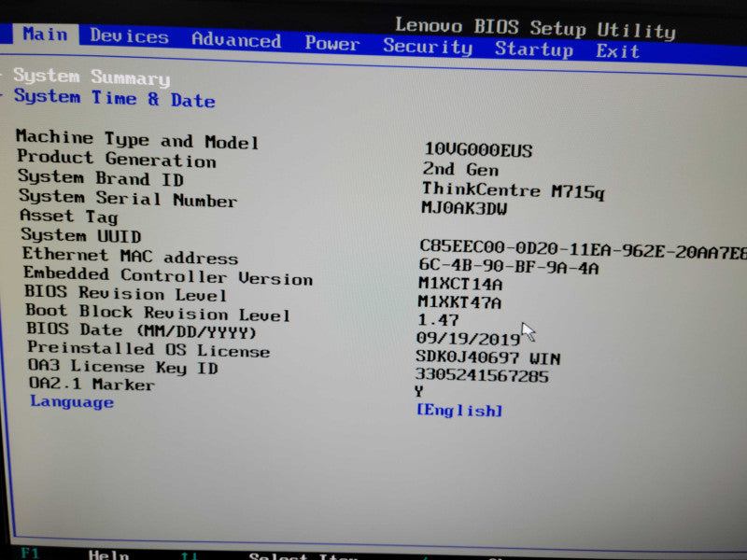The width and height of the screenshot is (747, 560).
Task: Go to the Power tab
Action: click(332, 43)
